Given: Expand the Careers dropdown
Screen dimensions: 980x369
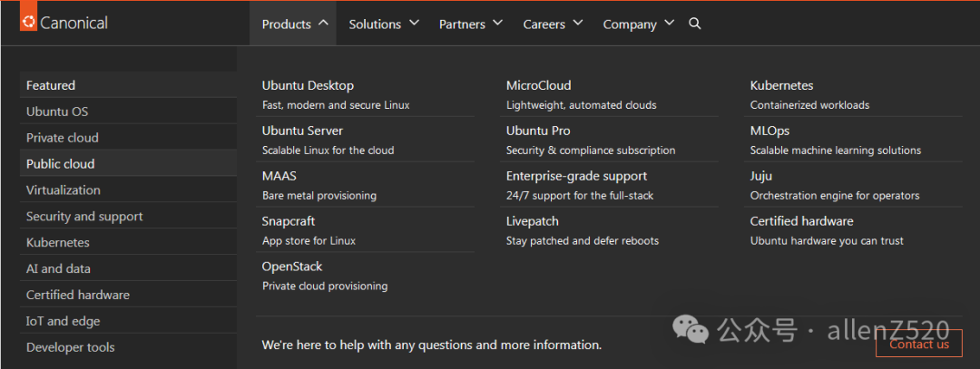Looking at the screenshot, I should [x=554, y=24].
